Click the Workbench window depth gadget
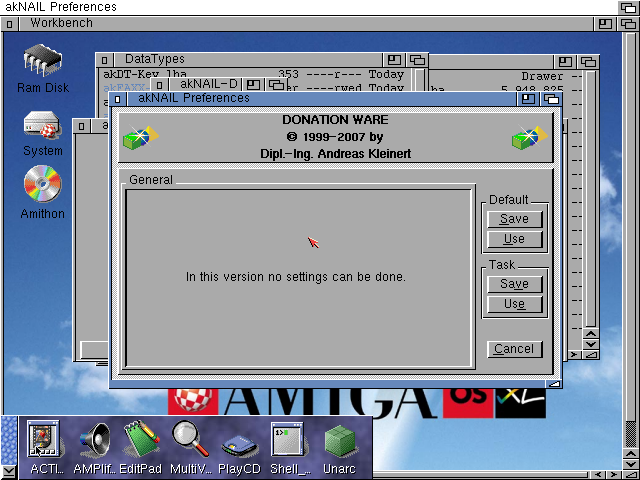This screenshot has width=640, height=480. (628, 24)
